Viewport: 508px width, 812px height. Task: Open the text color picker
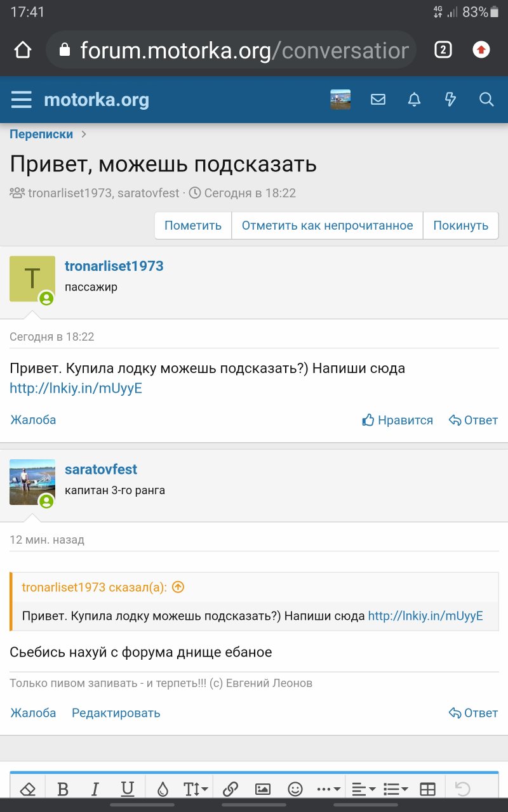163,789
